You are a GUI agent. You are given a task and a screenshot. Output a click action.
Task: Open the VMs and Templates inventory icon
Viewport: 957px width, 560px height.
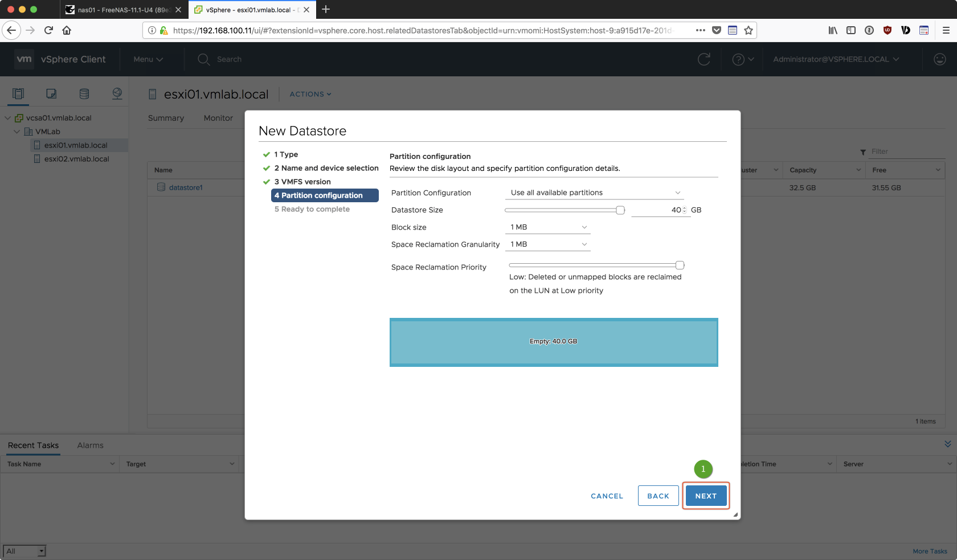[x=51, y=94]
